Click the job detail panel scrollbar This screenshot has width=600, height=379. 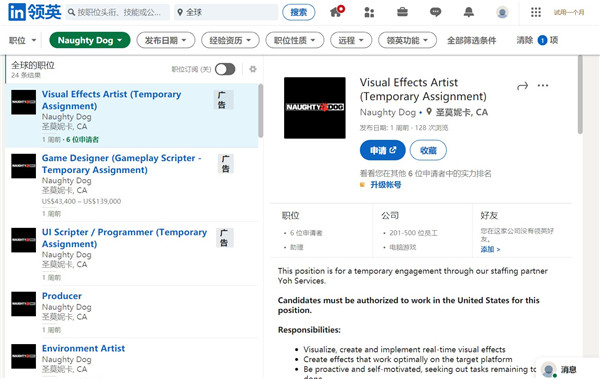point(580,95)
